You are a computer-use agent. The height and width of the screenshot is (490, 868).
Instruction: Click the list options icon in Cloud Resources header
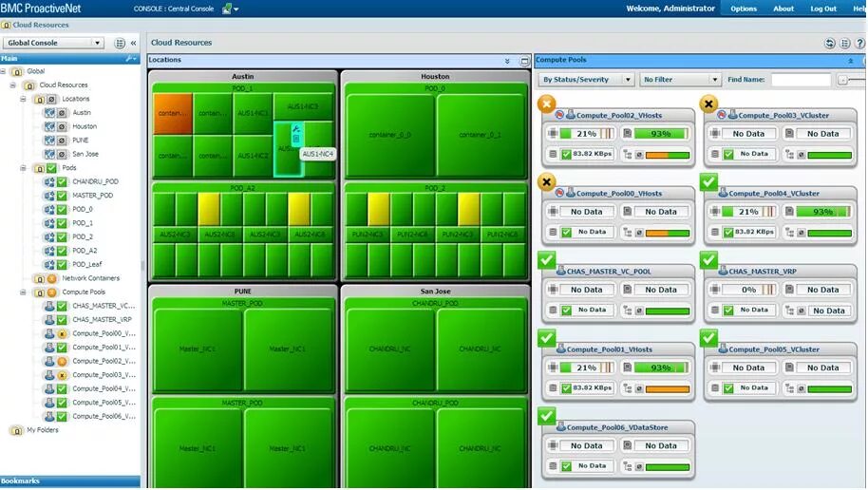tap(845, 43)
